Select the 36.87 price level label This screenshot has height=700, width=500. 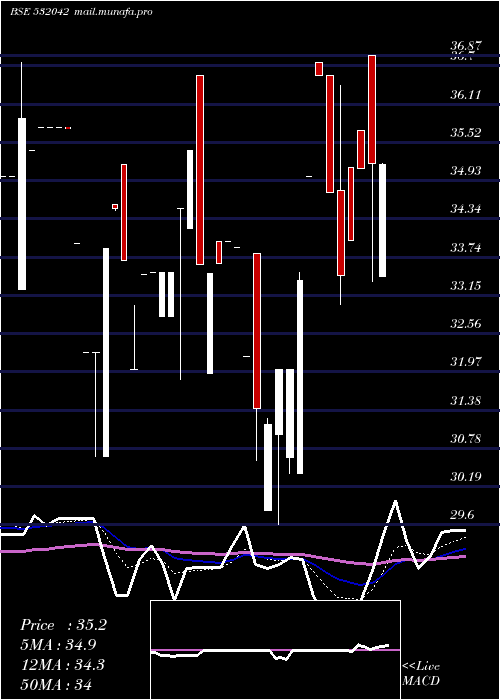466,46
